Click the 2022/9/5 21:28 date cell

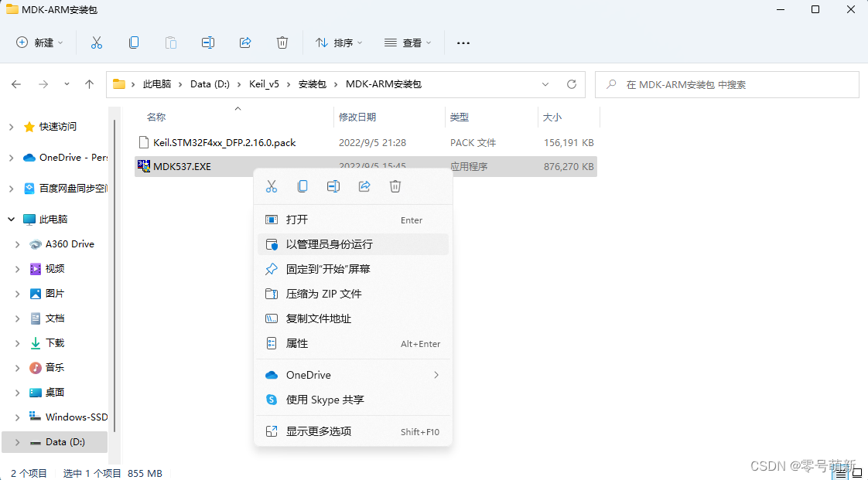click(372, 143)
